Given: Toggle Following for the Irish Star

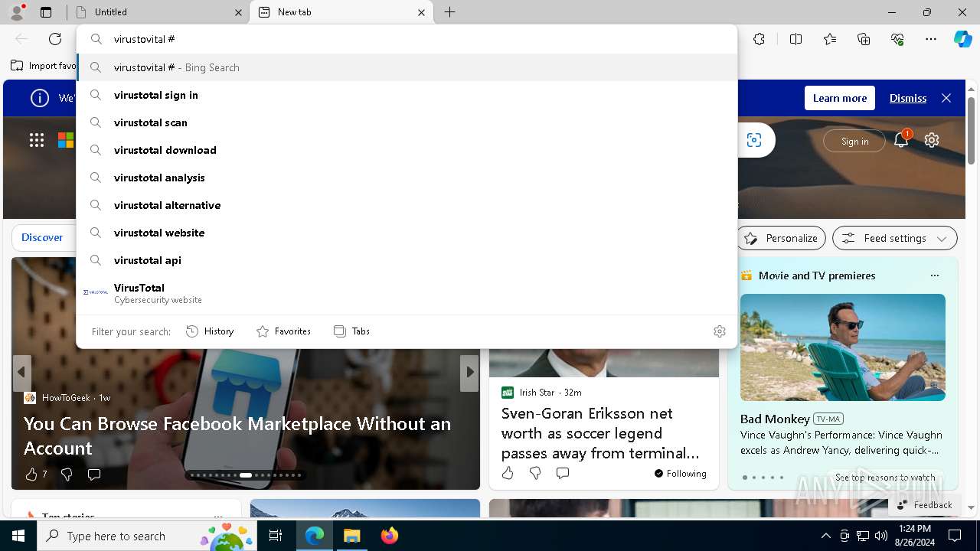Looking at the screenshot, I should click(681, 474).
